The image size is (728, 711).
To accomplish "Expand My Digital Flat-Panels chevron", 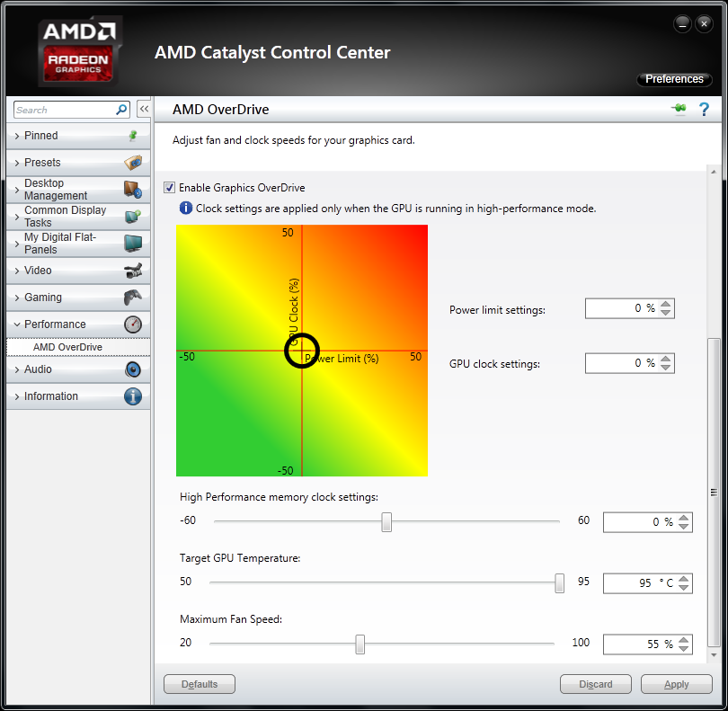I will [x=17, y=244].
